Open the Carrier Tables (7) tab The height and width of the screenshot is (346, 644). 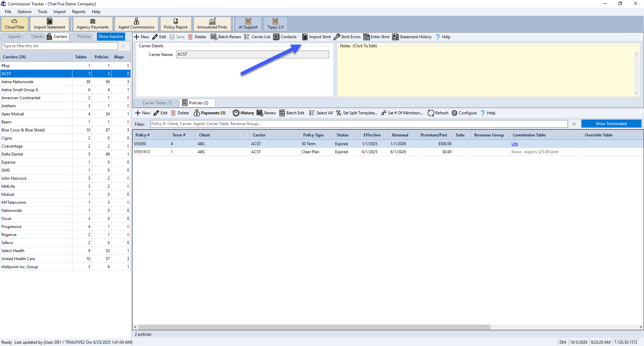(x=157, y=103)
